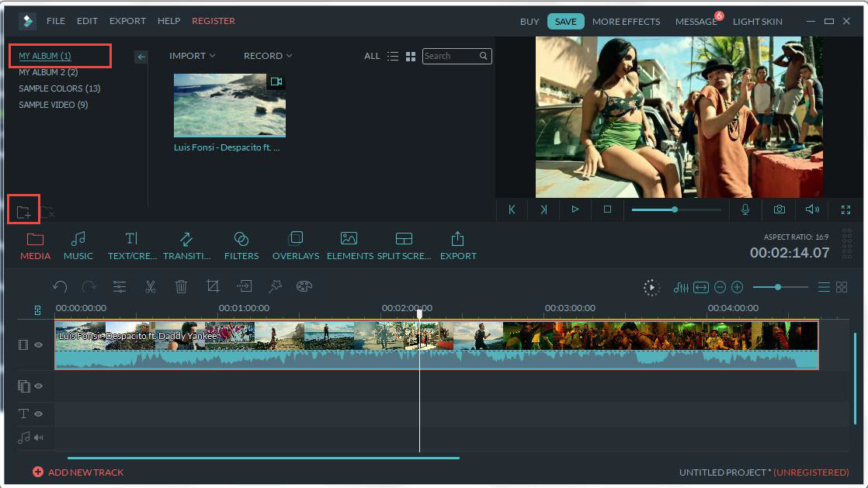Open the RECORD dropdown menu
Screen dimensions: 868x488
pos(267,56)
